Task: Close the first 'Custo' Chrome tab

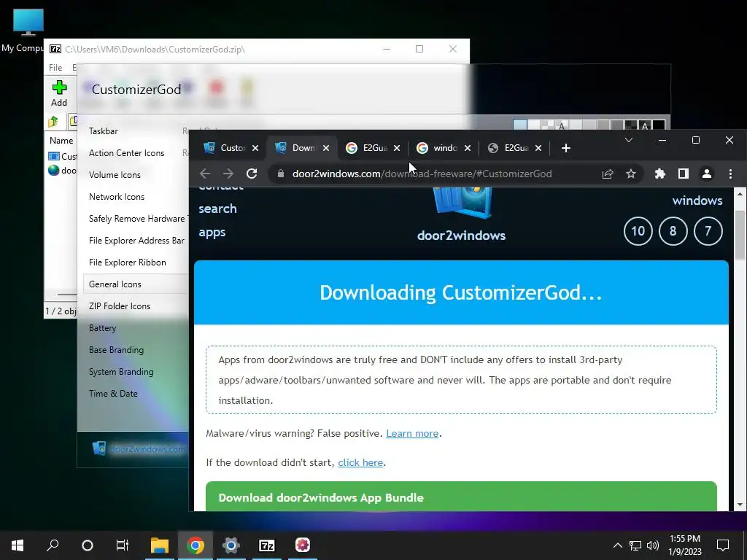Action: [255, 148]
